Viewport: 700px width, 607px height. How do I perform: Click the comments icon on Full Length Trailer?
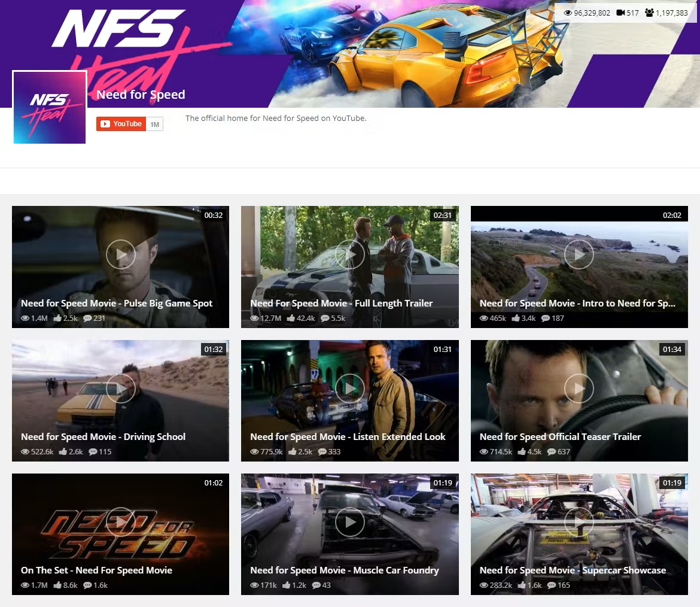(325, 318)
